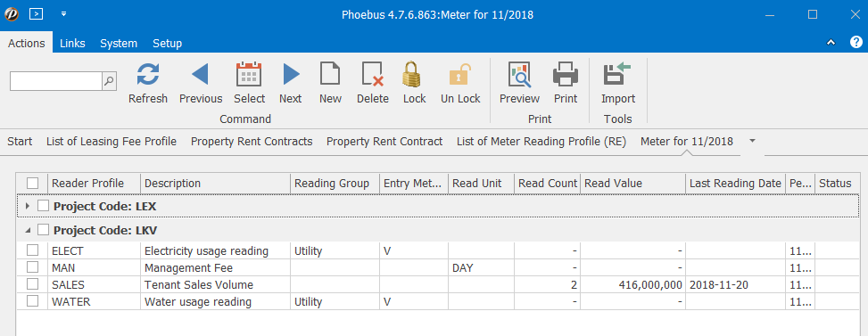Click the Import tool icon
This screenshot has width=868, height=336.
pos(617,74)
